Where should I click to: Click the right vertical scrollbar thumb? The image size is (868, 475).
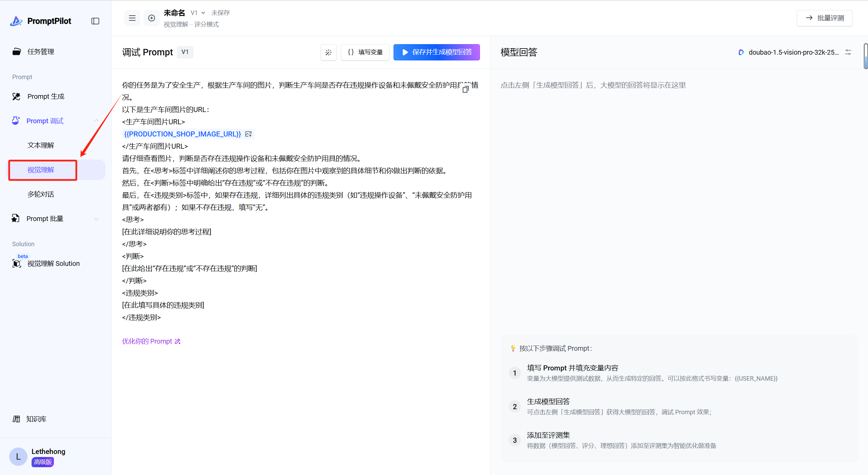pyautogui.click(x=865, y=56)
